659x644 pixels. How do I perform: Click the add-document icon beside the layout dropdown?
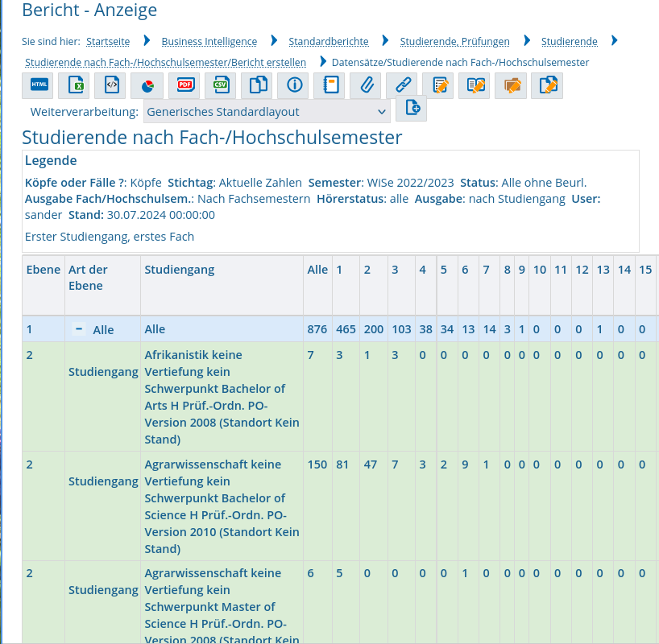(x=411, y=109)
